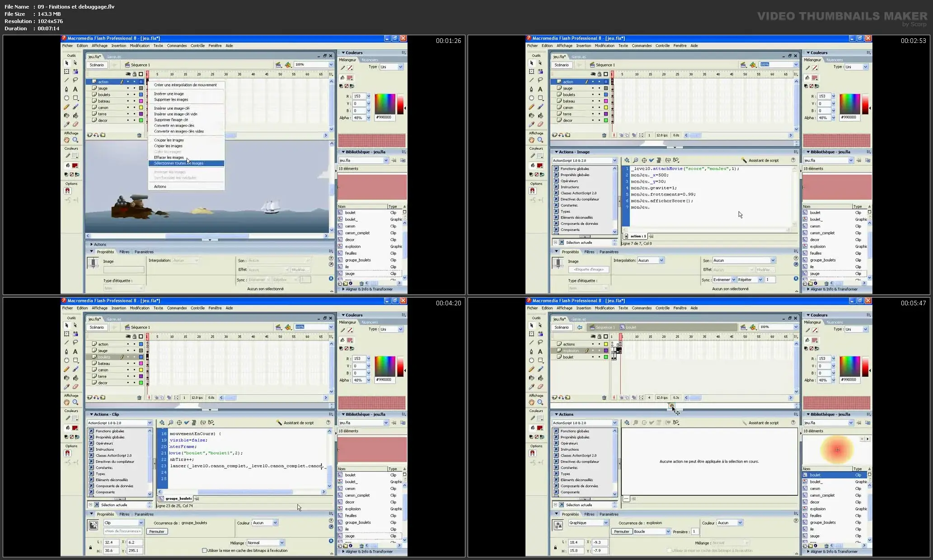
Task: Click the radial gradient preview in Bibliothèque
Action: 837,450
